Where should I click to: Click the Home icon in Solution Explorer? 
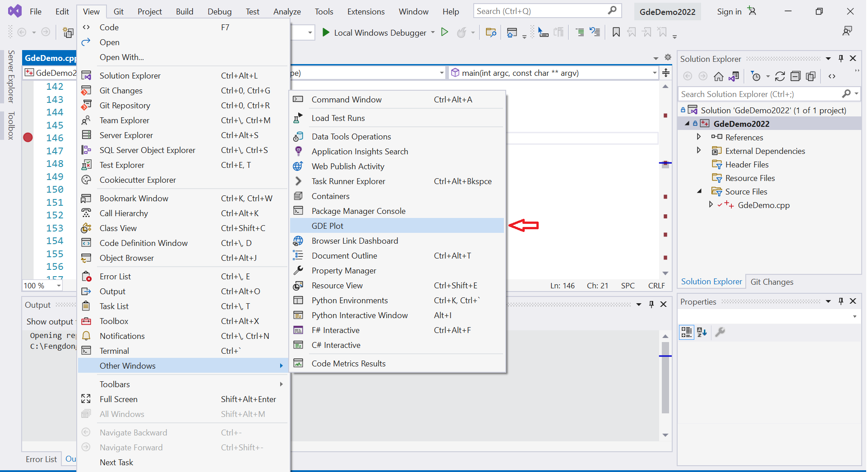pos(719,76)
